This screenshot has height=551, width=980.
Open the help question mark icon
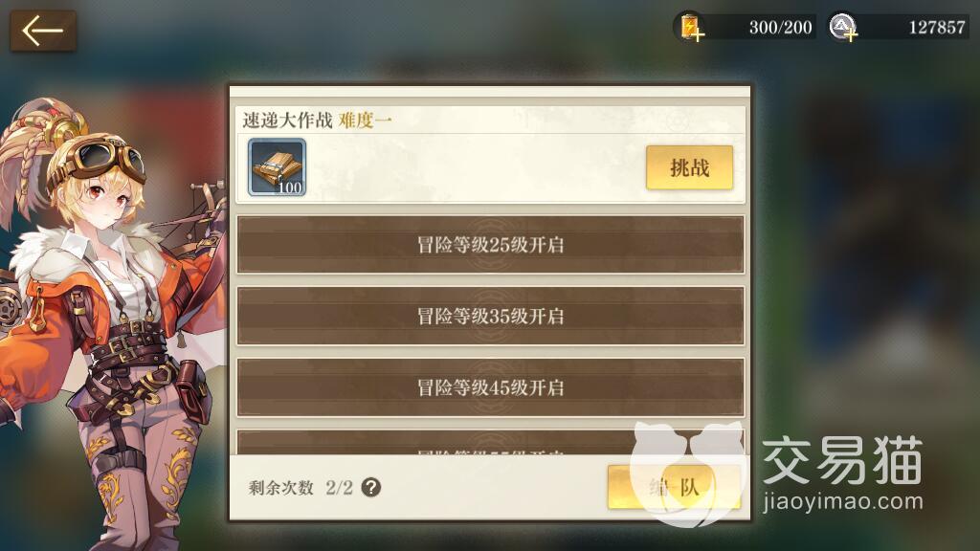[x=371, y=487]
